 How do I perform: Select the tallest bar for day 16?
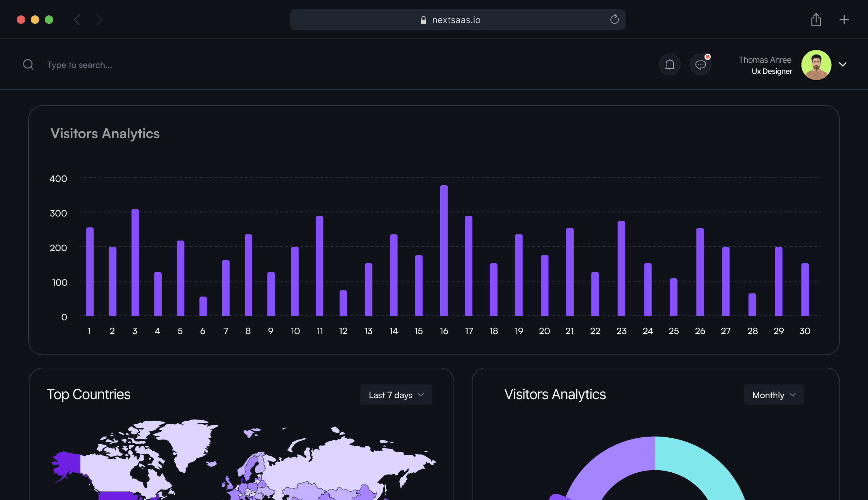pyautogui.click(x=444, y=250)
